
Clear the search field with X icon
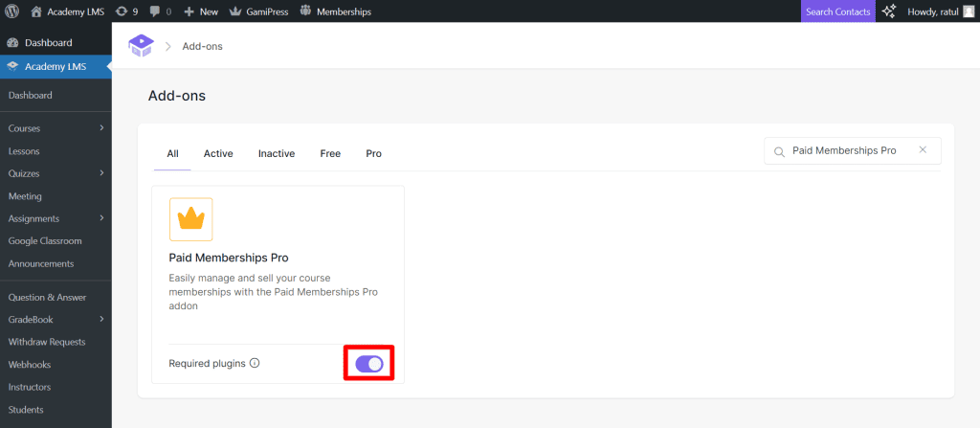pos(923,150)
